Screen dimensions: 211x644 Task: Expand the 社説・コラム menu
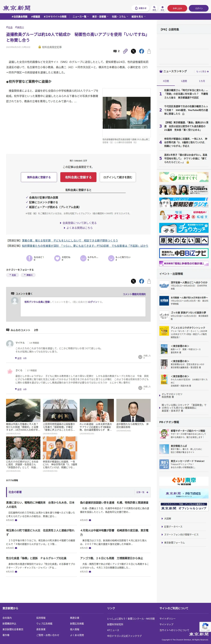120,16
